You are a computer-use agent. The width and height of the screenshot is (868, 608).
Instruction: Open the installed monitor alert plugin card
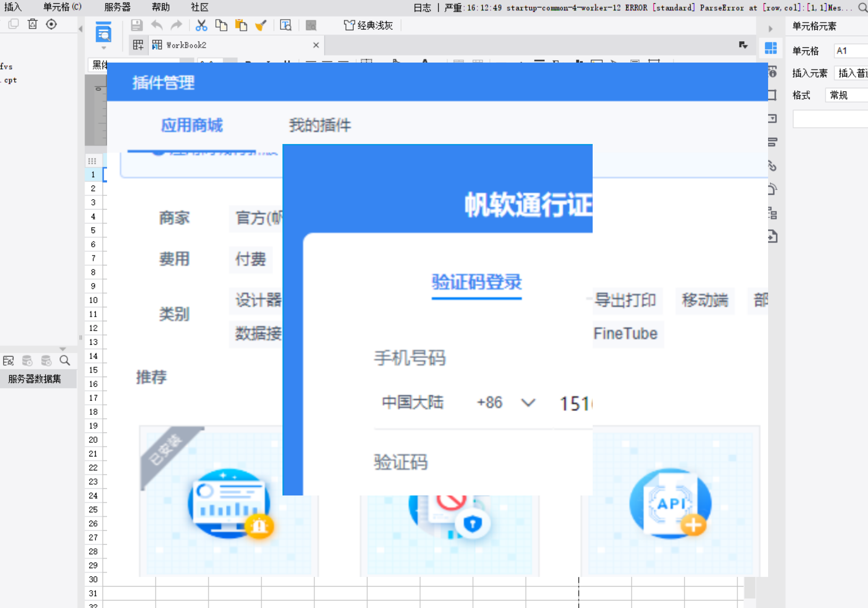229,502
